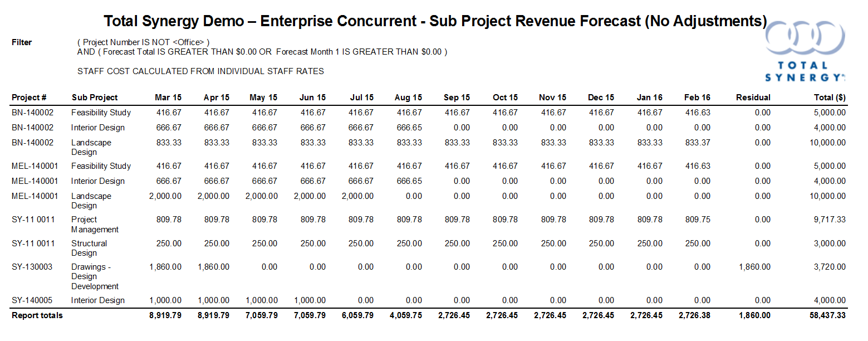Screen dimensions: 868x341
Task: Select the grand total 58,437.33
Action: pyautogui.click(x=826, y=315)
